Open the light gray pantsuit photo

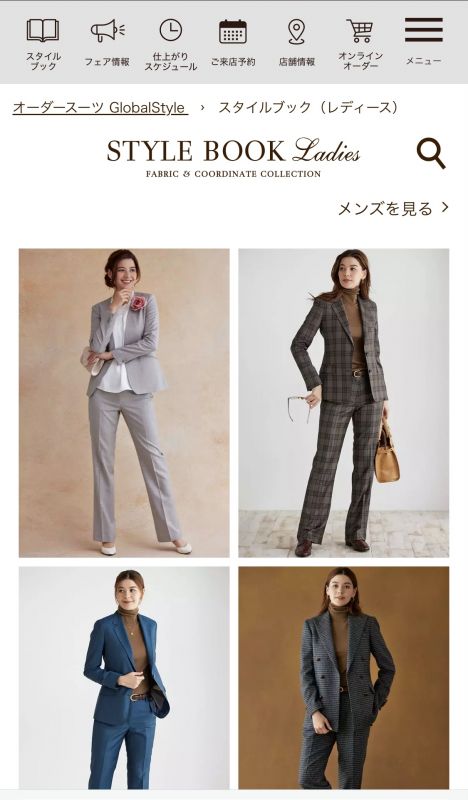pos(124,403)
